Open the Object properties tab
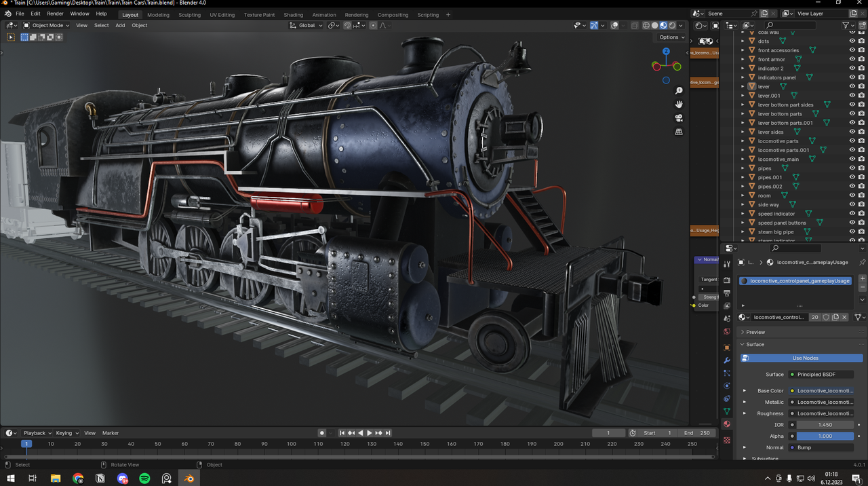This screenshot has width=868, height=486. [727, 347]
